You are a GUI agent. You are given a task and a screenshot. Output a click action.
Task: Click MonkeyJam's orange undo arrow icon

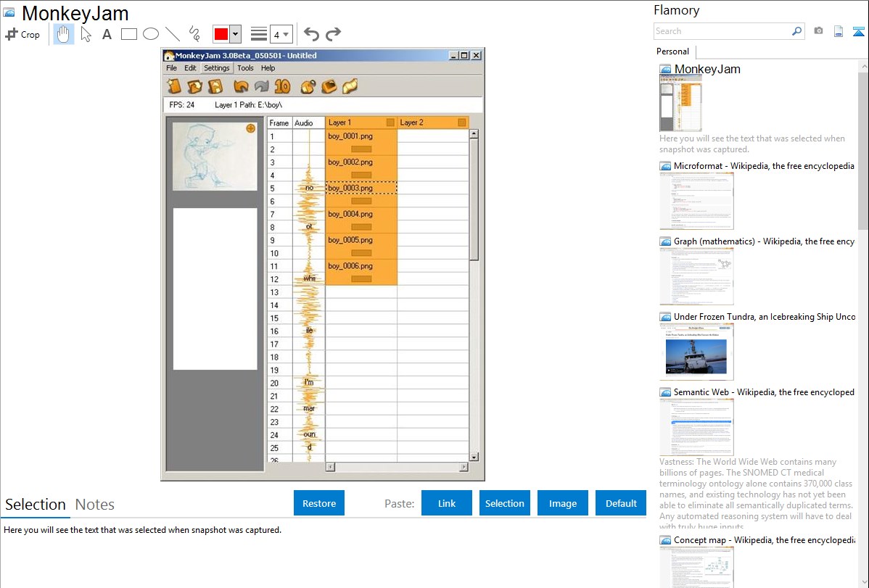(241, 86)
